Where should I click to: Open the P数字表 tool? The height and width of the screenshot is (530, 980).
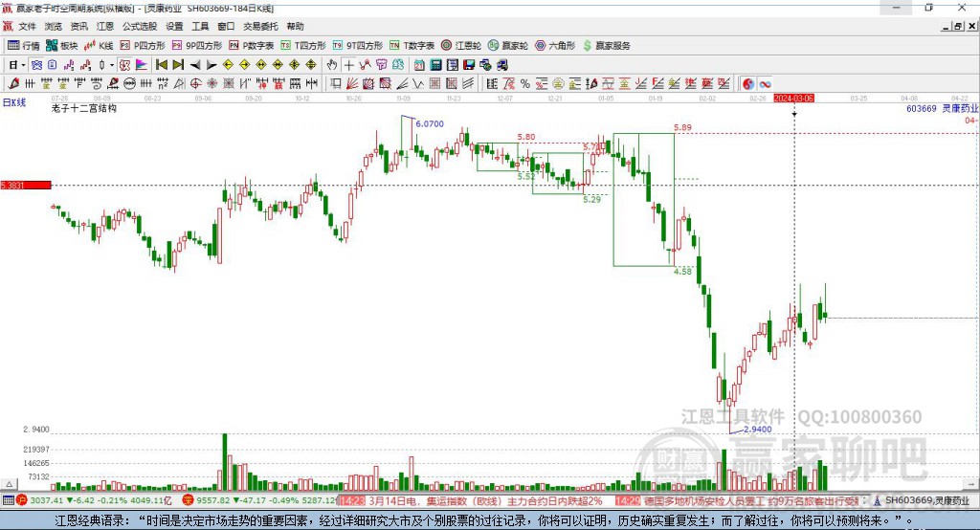point(252,46)
